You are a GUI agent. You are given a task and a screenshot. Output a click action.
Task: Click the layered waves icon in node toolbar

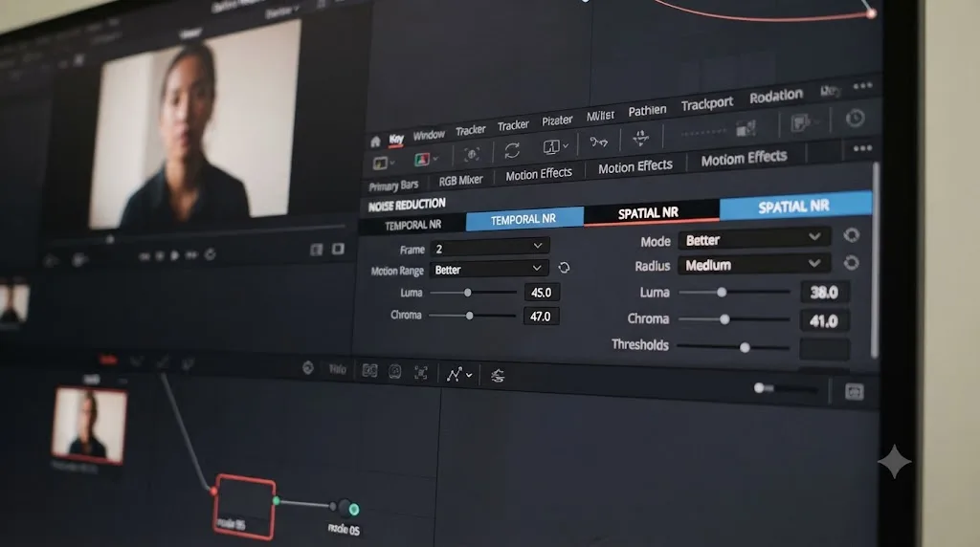(498, 376)
